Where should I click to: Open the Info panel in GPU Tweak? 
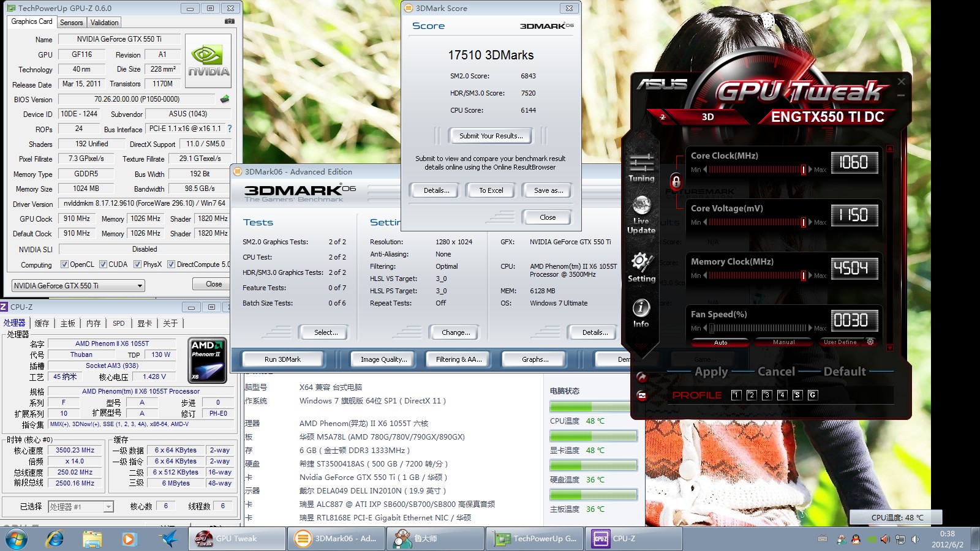[641, 313]
